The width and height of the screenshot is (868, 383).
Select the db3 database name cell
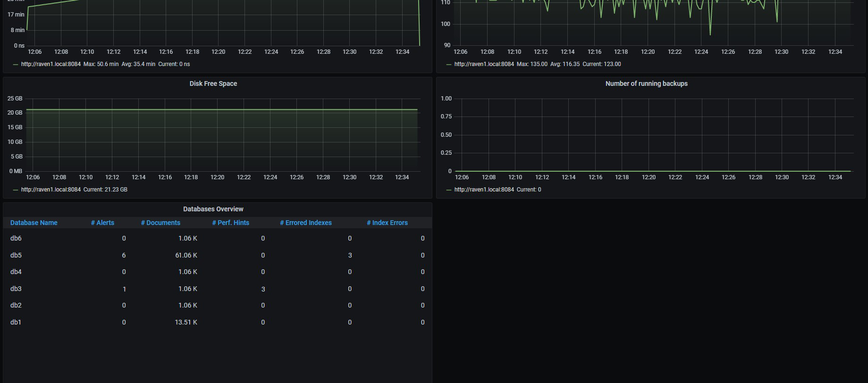(16, 289)
